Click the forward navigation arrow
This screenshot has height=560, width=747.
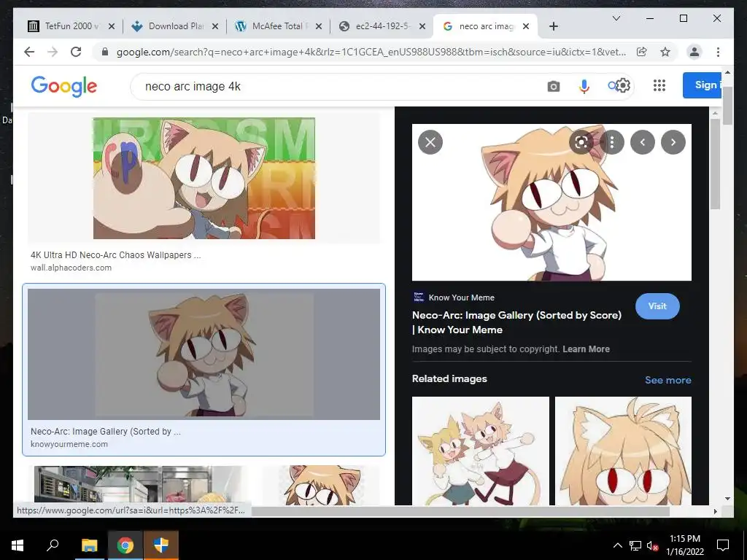click(x=53, y=52)
